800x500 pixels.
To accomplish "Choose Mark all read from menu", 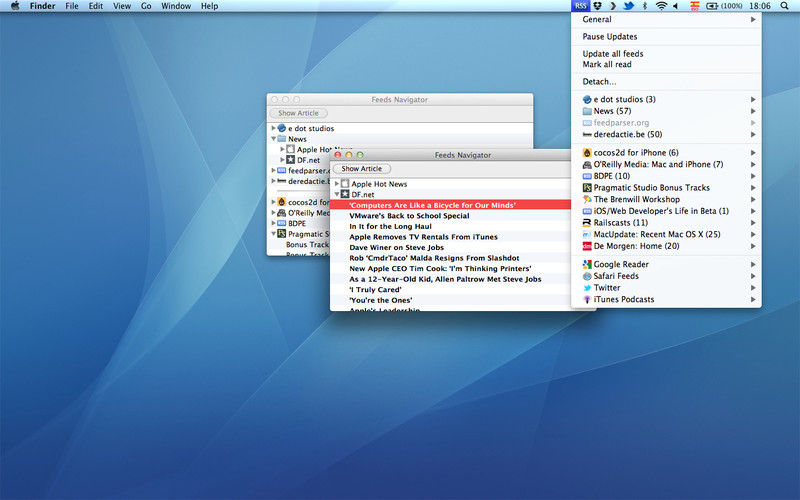I will pos(606,64).
